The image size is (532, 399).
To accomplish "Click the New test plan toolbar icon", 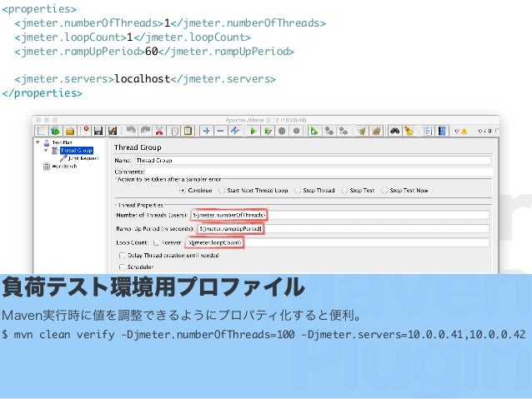I will click(x=42, y=131).
